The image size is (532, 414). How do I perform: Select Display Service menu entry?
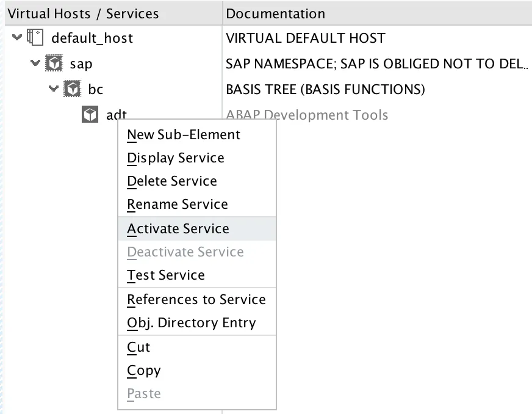click(x=176, y=158)
